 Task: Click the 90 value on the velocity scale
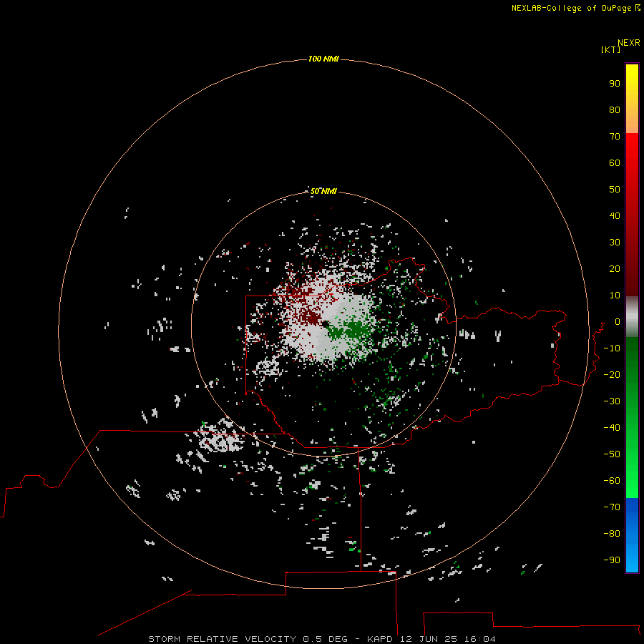point(615,84)
